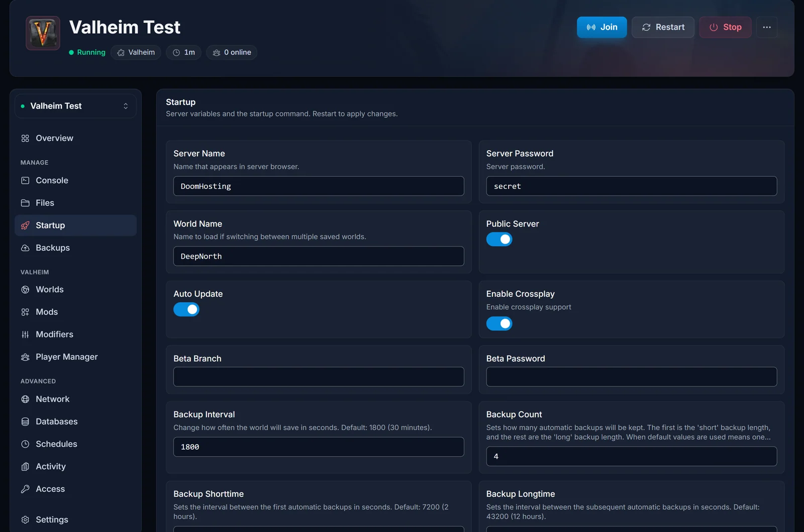This screenshot has width=804, height=532.
Task: Go to Files in the sidebar
Action: 75,203
